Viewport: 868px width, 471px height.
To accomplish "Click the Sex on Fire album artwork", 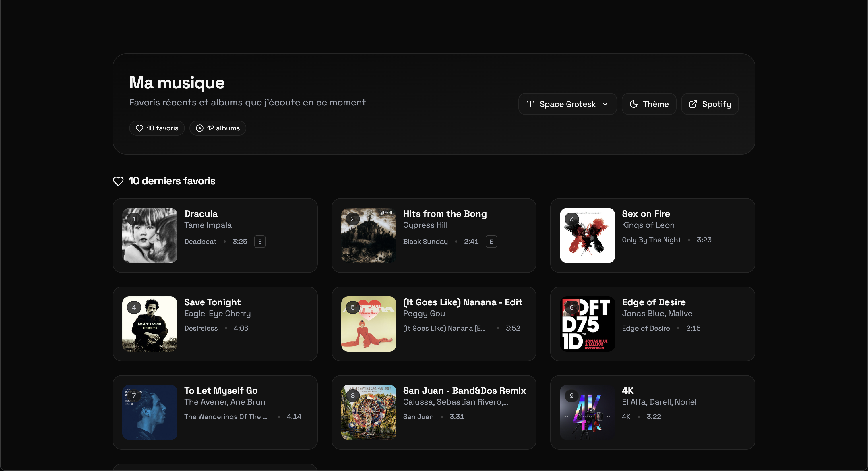I will pos(587,235).
